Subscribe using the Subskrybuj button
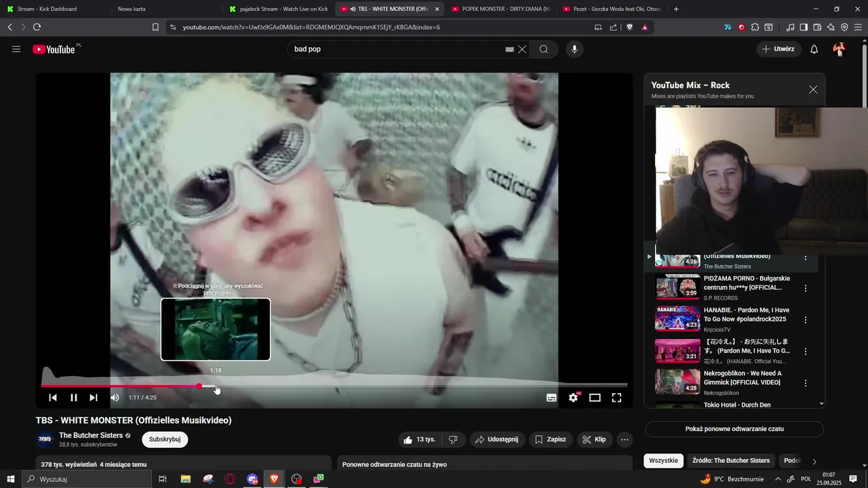The image size is (868, 488). point(165,439)
